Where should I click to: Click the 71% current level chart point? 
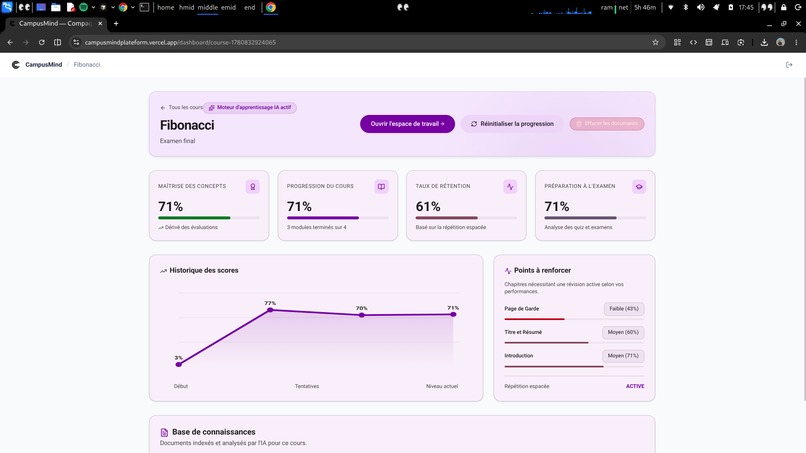453,314
